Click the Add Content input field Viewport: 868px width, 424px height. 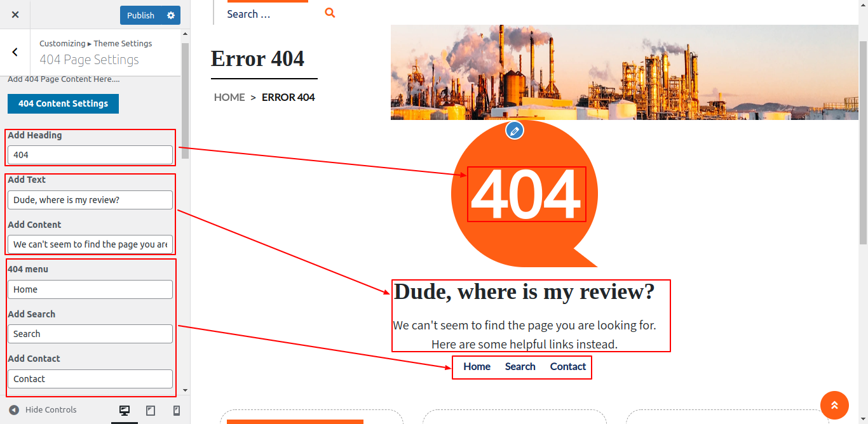pos(90,244)
